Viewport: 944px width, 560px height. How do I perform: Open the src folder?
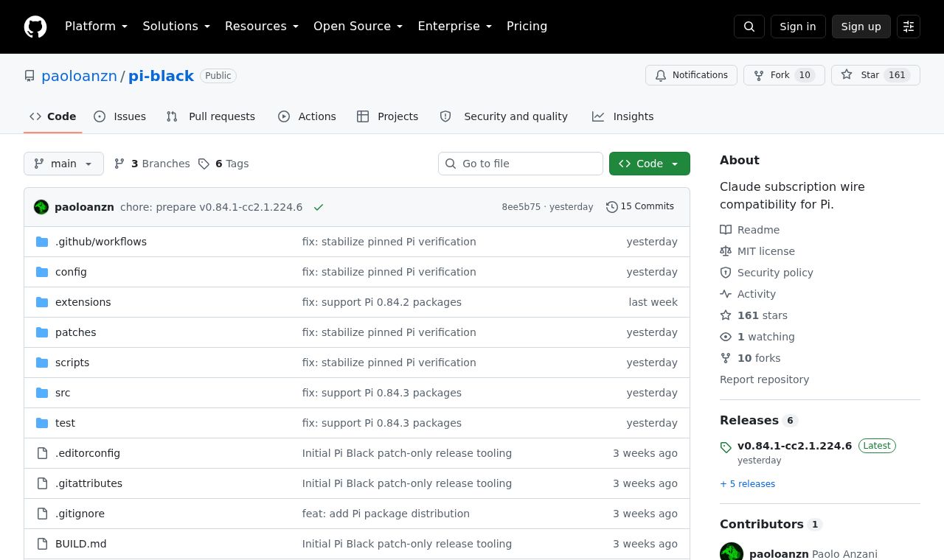(63, 393)
